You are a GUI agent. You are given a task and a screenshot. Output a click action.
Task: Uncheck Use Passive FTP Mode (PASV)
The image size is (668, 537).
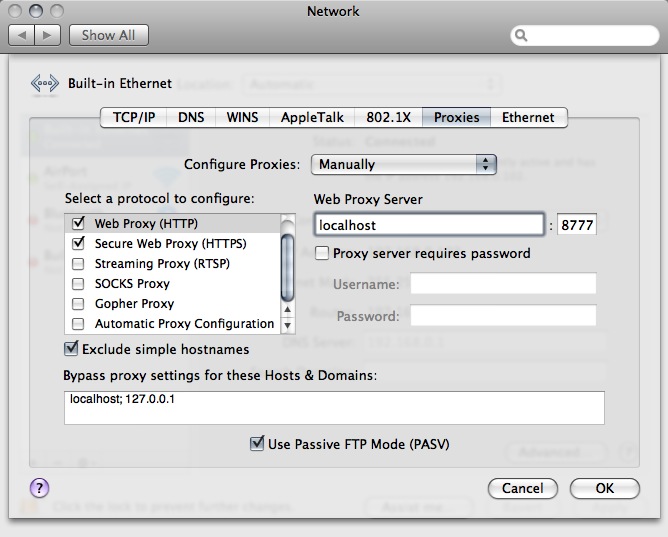(x=257, y=444)
